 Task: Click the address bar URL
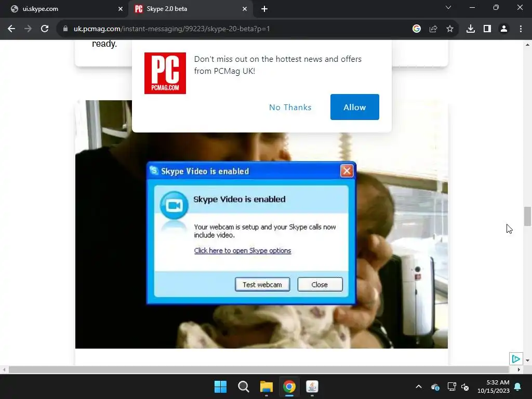tap(171, 29)
